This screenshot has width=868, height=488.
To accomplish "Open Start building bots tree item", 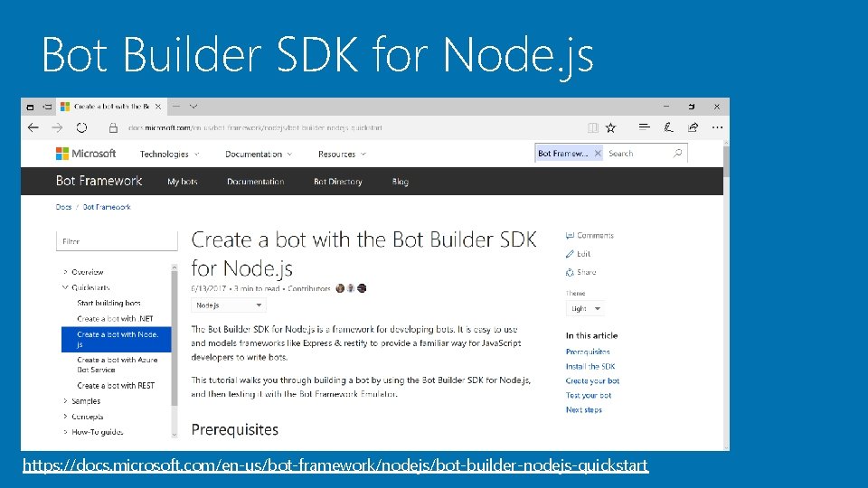I will 109,303.
